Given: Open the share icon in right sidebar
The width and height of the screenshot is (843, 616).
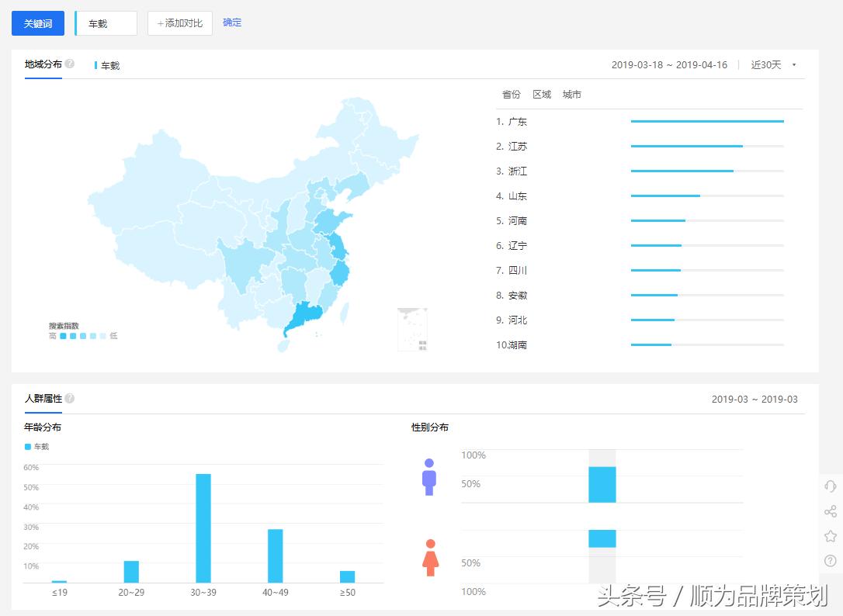Looking at the screenshot, I should tap(831, 510).
